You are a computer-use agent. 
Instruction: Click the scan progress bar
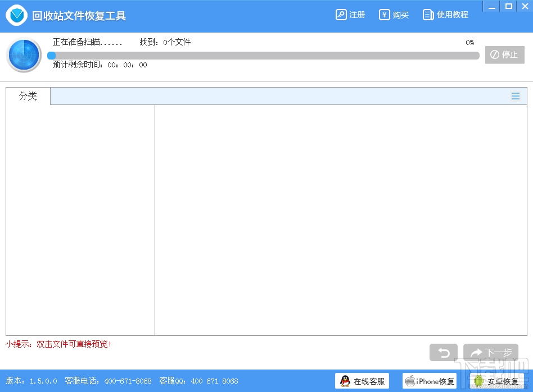pos(263,56)
